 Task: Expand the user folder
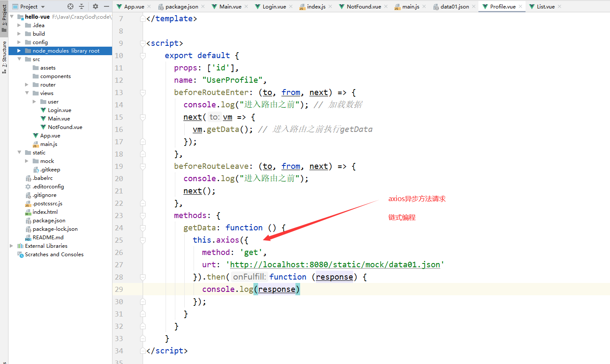click(34, 101)
